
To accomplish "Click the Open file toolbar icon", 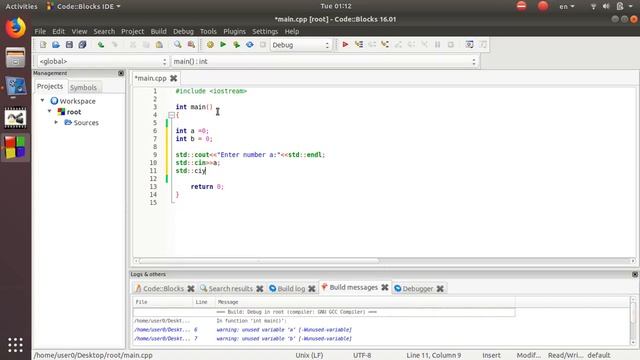I will coord(56,45).
